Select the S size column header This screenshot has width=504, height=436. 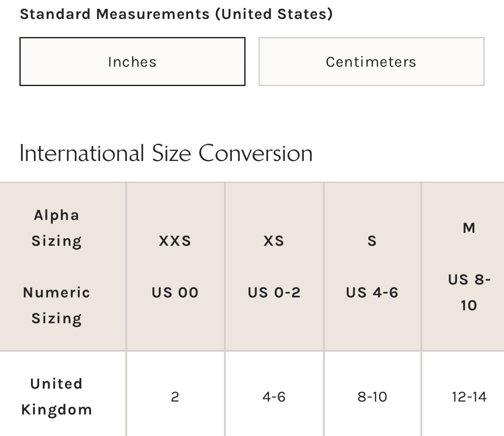(372, 241)
